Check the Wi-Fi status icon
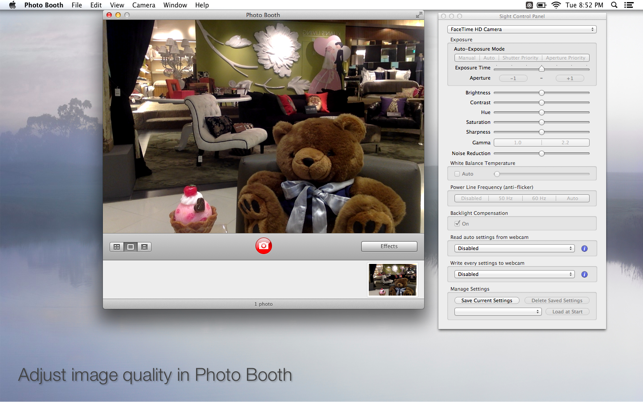The image size is (643, 402). (x=556, y=5)
